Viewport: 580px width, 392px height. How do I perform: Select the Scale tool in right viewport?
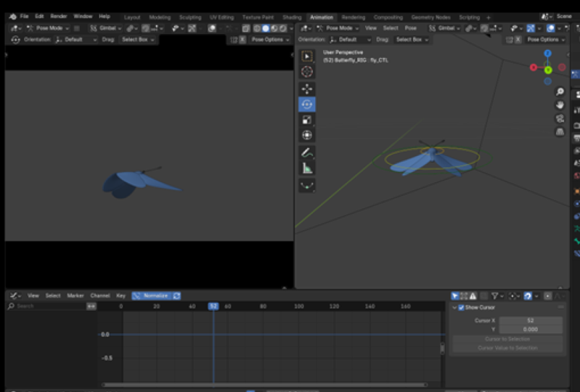coord(306,120)
